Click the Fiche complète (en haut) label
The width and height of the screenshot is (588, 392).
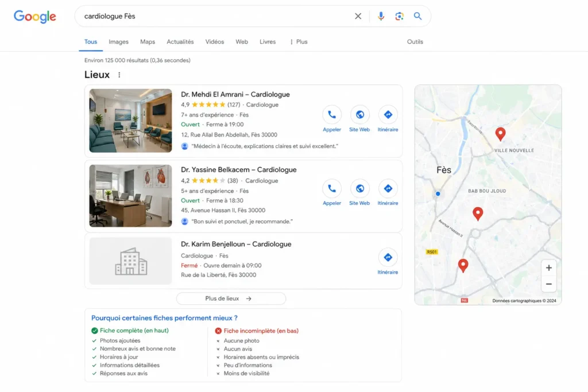pyautogui.click(x=134, y=331)
